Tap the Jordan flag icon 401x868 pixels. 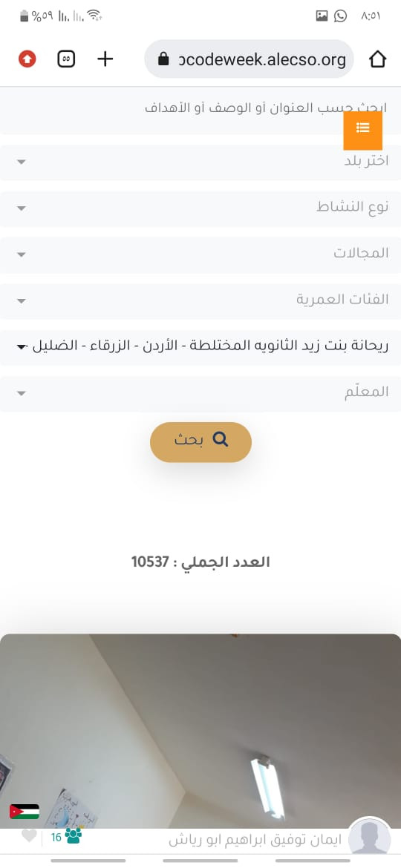point(25,812)
